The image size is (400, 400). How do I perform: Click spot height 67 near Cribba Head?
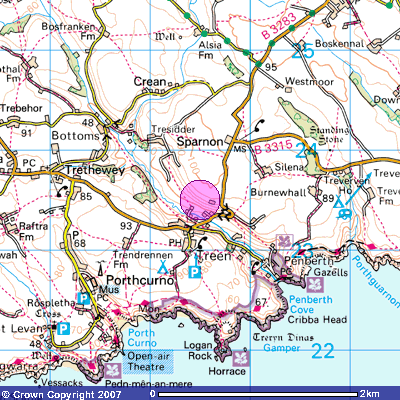(x=261, y=302)
